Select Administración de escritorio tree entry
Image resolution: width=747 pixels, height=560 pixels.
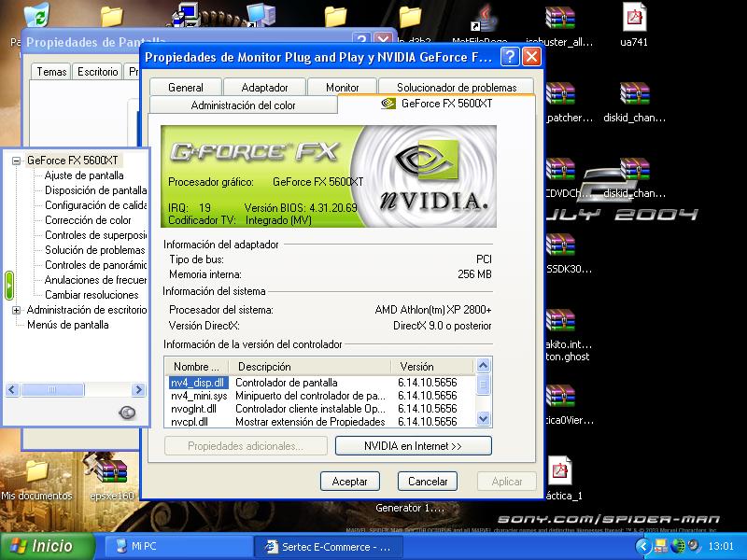tap(87, 310)
